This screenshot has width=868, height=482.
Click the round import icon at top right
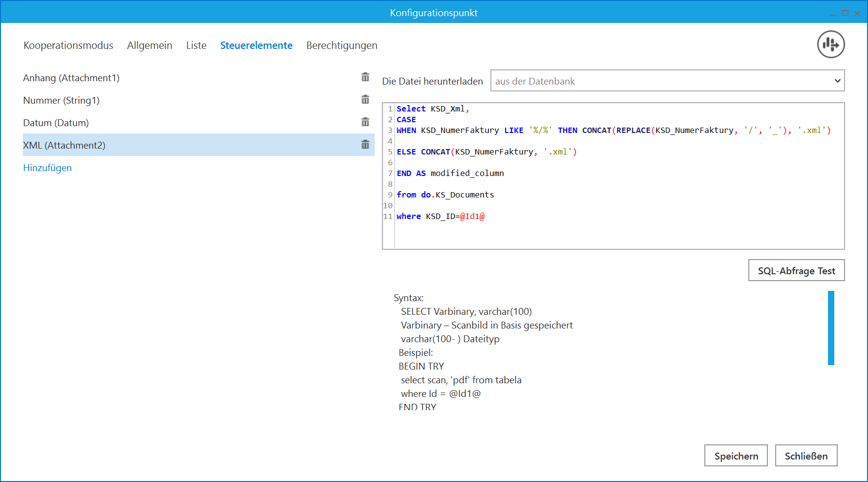pos(831,44)
